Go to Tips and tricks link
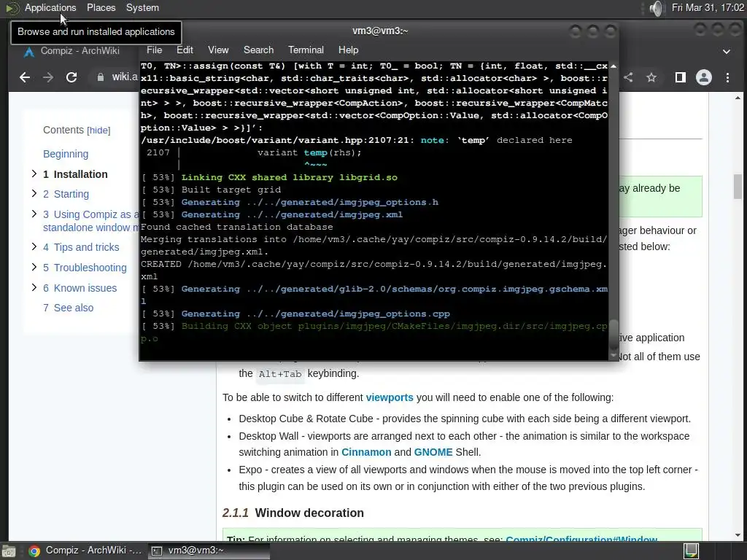The height and width of the screenshot is (560, 747). (81, 247)
